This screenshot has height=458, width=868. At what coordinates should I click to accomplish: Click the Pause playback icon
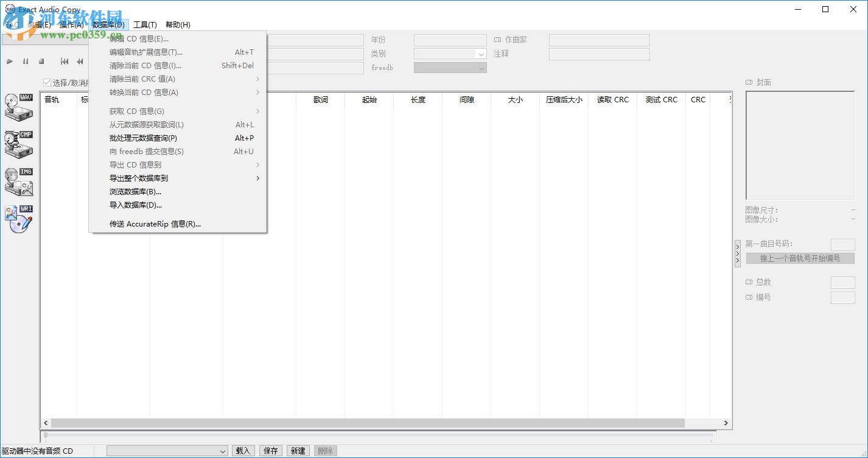click(24, 61)
